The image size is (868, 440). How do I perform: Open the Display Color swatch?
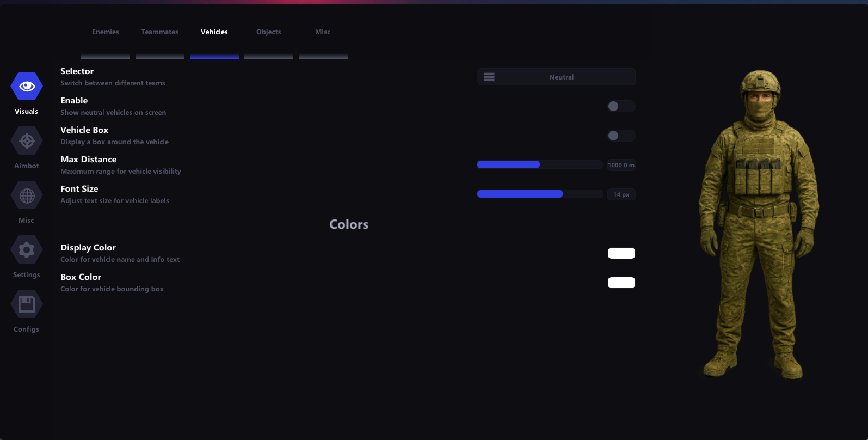621,253
